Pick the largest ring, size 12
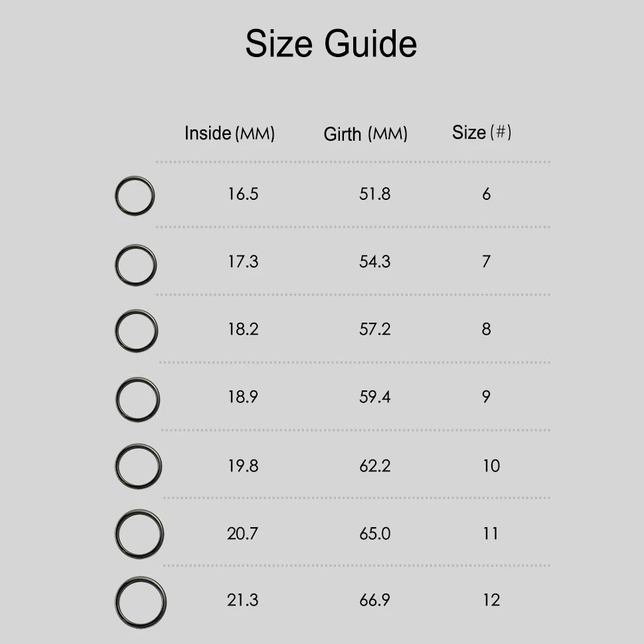The image size is (644, 644). pos(141,602)
